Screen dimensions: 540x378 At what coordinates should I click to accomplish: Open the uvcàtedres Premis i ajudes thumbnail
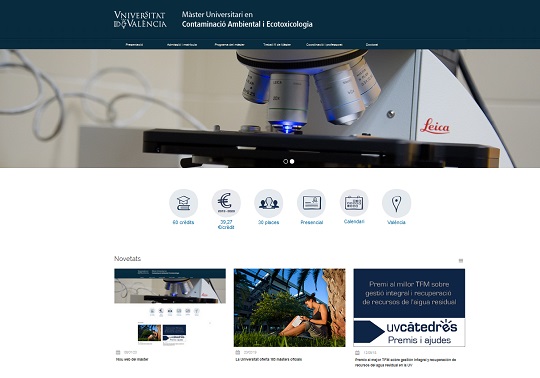pyautogui.click(x=409, y=307)
